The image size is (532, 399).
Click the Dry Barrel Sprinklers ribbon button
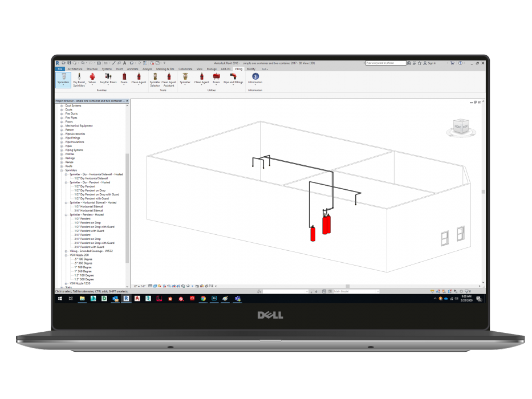tap(79, 80)
